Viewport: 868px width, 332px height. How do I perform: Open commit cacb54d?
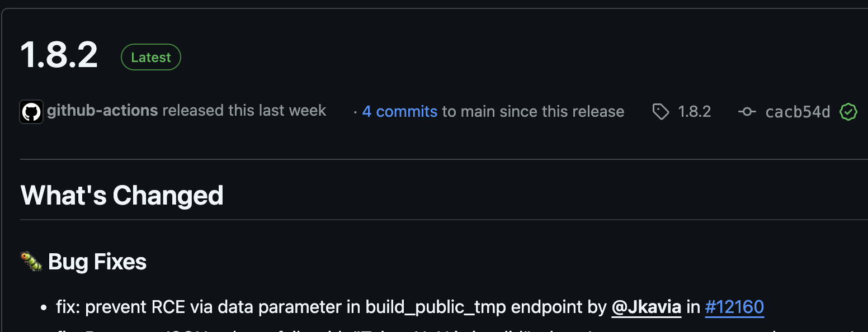tap(798, 112)
